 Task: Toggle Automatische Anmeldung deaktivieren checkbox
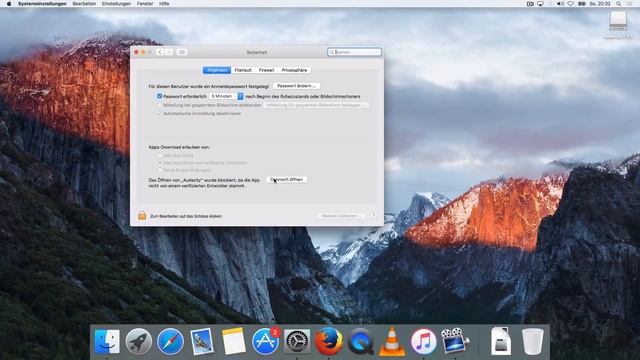160,113
